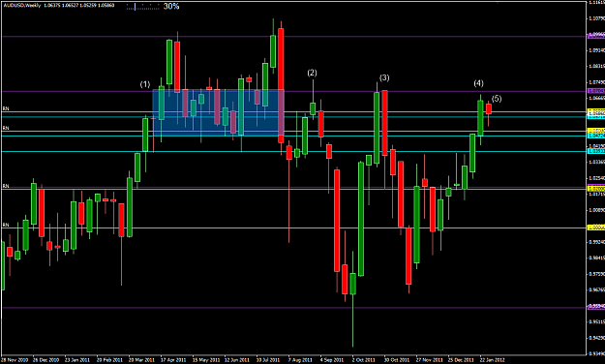Click the 20 Feb 2011 date label
The image size is (605, 364).
pyautogui.click(x=109, y=360)
